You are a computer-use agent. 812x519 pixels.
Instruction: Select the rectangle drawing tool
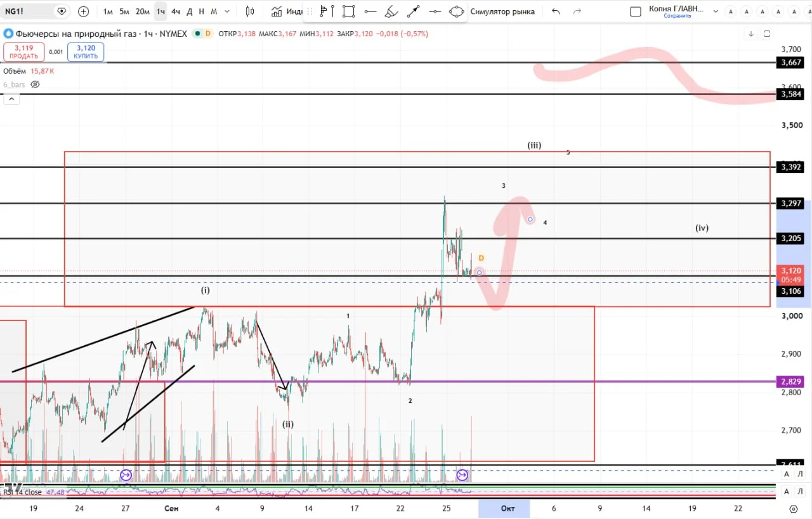pos(348,11)
